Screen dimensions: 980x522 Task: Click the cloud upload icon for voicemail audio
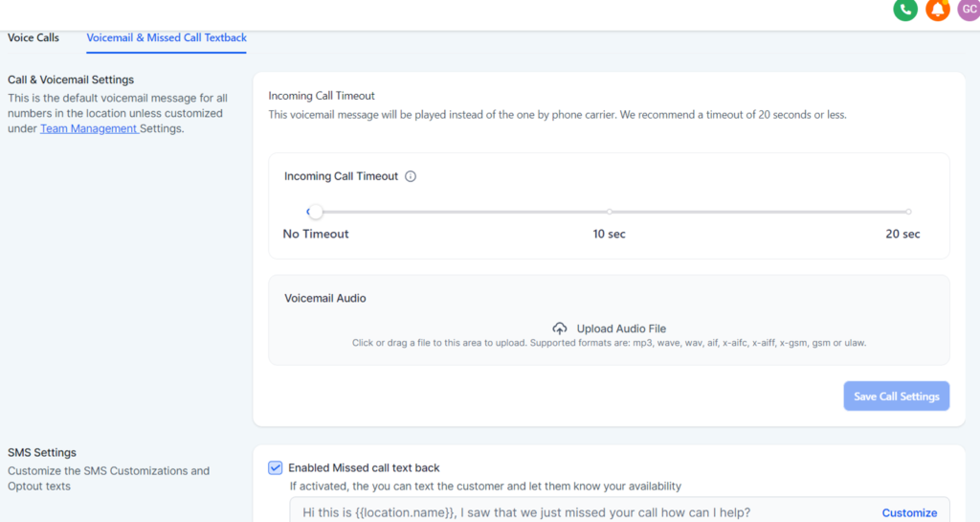tap(560, 329)
